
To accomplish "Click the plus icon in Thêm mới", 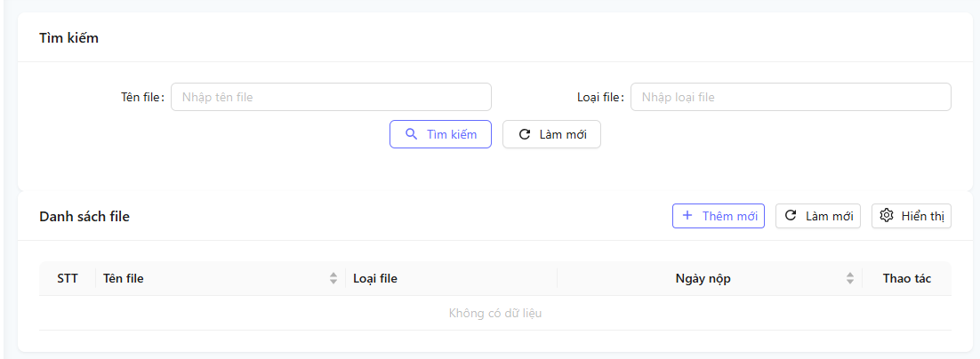I will tap(687, 216).
